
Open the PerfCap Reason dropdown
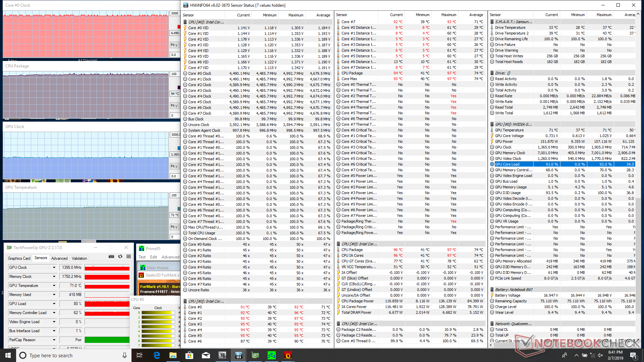pyautogui.click(x=54, y=340)
